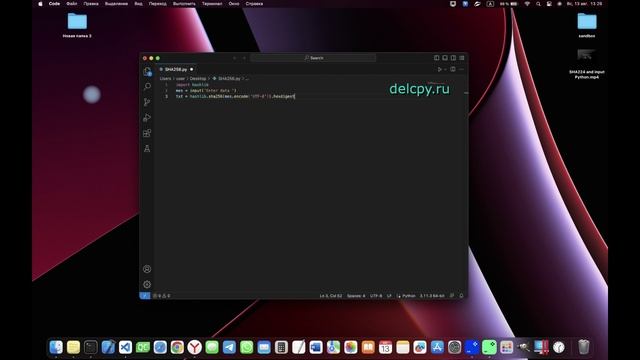This screenshot has height=360, width=640.
Task: Change the LF end of line sequence
Action: (389, 296)
